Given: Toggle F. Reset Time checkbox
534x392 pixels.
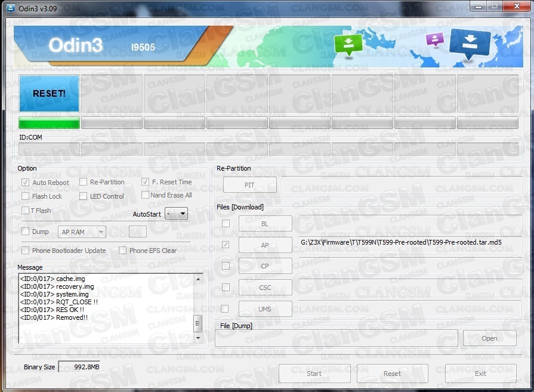Looking at the screenshot, I should coord(145,182).
